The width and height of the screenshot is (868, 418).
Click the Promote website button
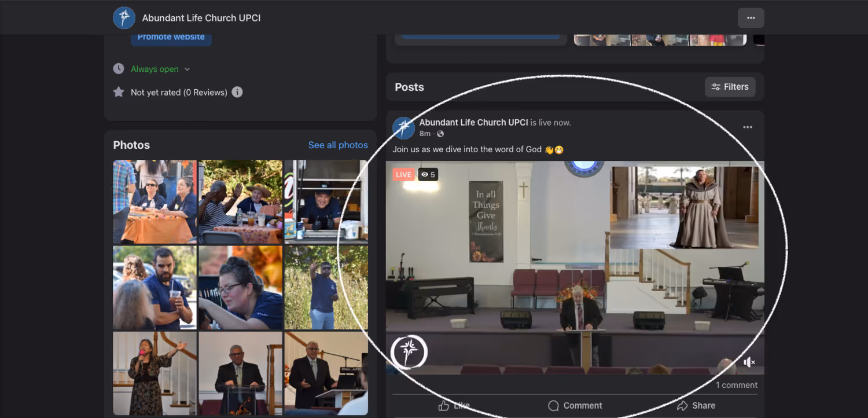[x=171, y=36]
